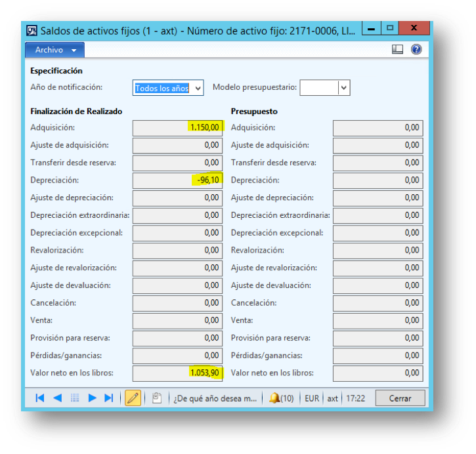Viewport: 476px width, 454px height.
Task: Click Realizado Venta field
Action: [x=177, y=321]
